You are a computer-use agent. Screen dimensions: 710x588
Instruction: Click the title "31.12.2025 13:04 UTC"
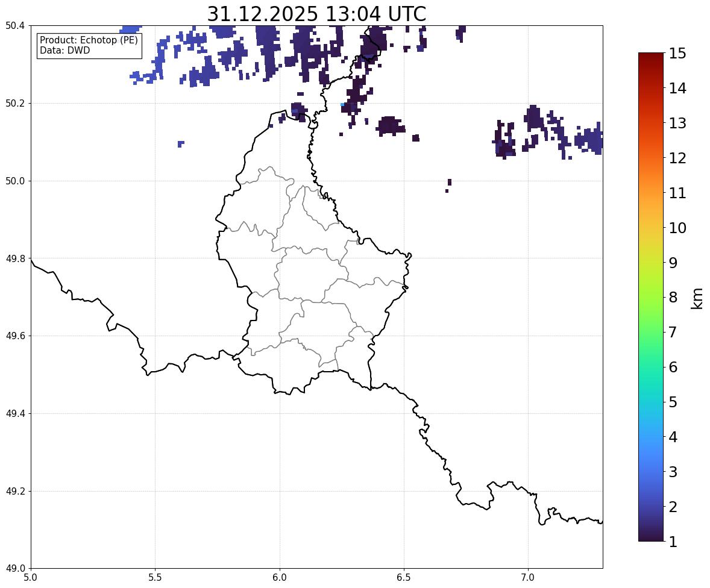(x=316, y=14)
